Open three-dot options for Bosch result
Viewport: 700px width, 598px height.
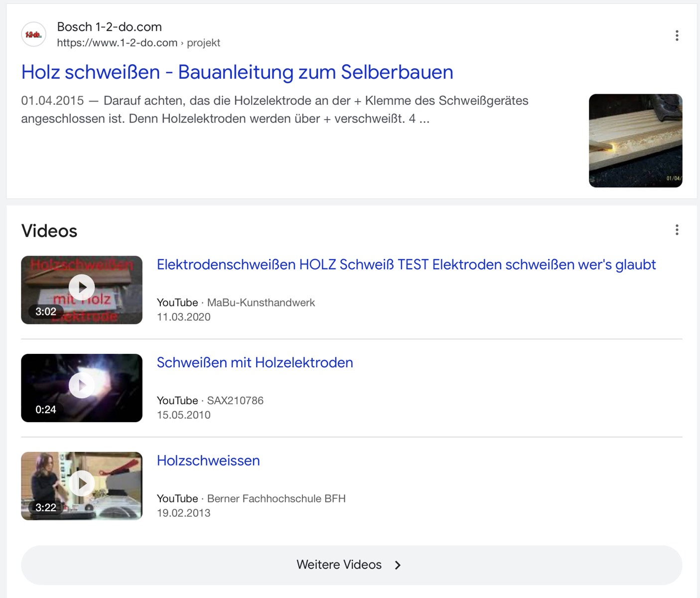click(x=677, y=35)
